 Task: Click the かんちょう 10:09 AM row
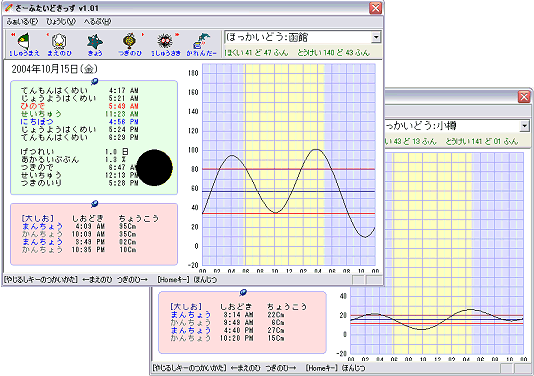coord(79,234)
